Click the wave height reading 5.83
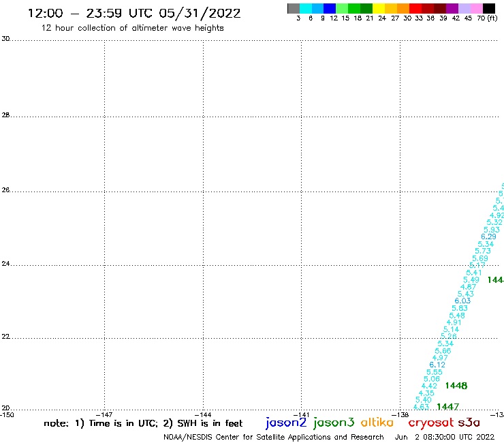Screen dimensions: 504x443 tap(460, 308)
